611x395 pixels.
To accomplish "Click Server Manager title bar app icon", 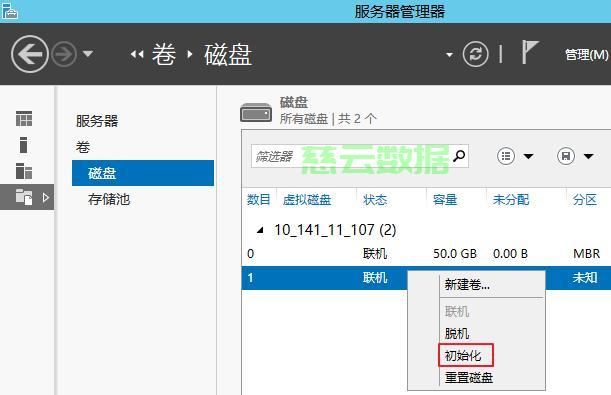I will point(10,11).
